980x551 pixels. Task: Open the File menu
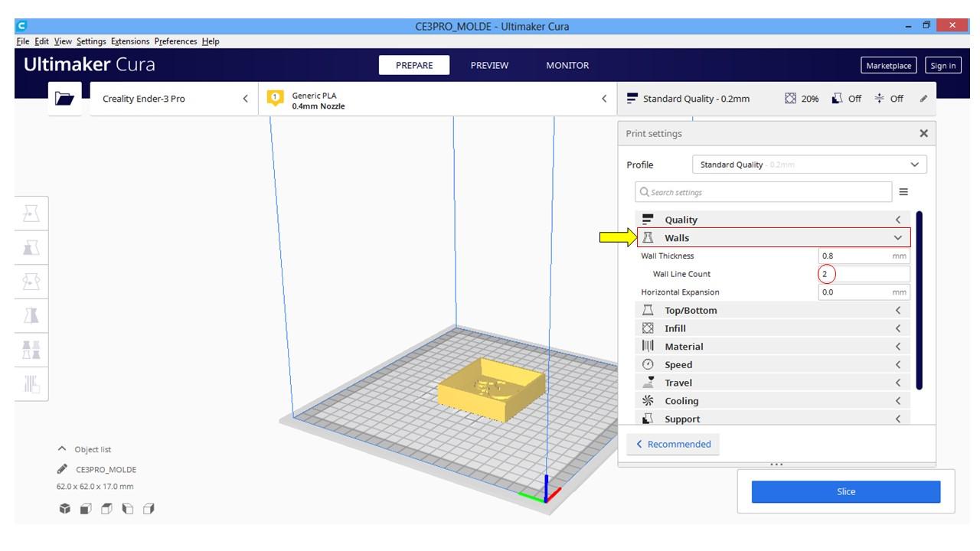tap(23, 41)
